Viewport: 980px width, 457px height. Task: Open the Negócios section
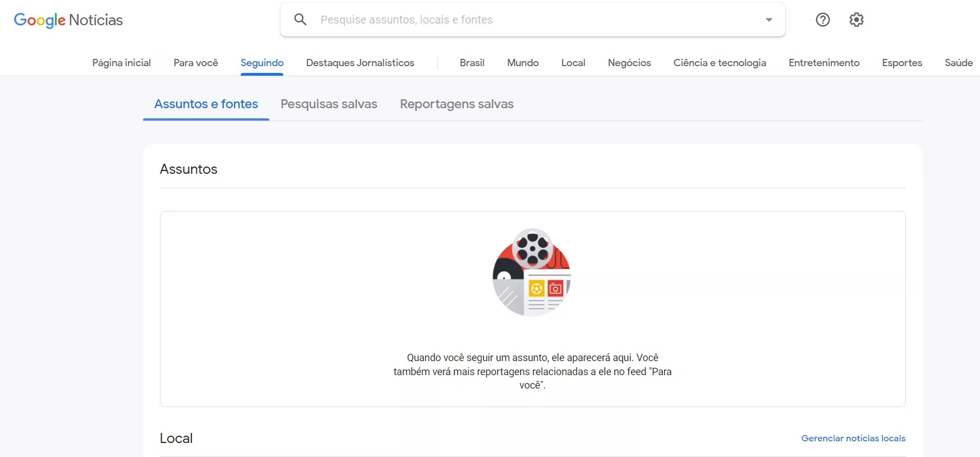629,63
